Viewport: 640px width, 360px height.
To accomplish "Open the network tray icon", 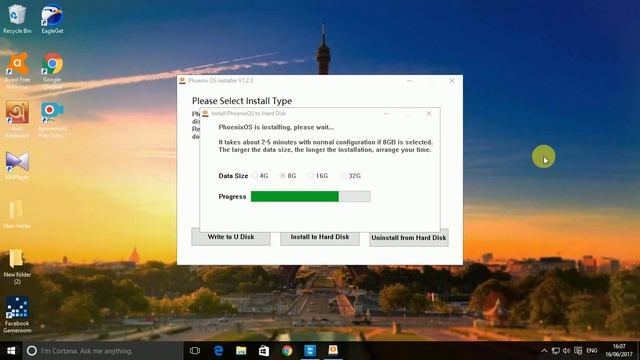I will [556, 351].
